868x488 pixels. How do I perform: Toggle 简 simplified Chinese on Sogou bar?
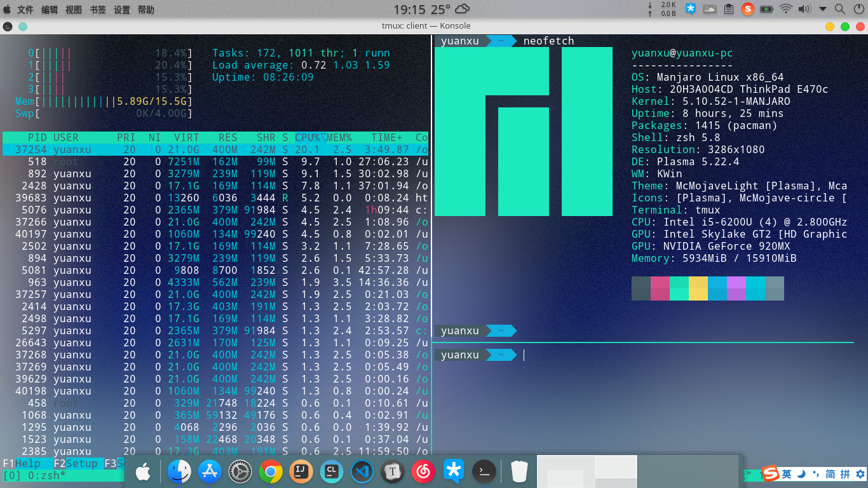click(x=831, y=474)
